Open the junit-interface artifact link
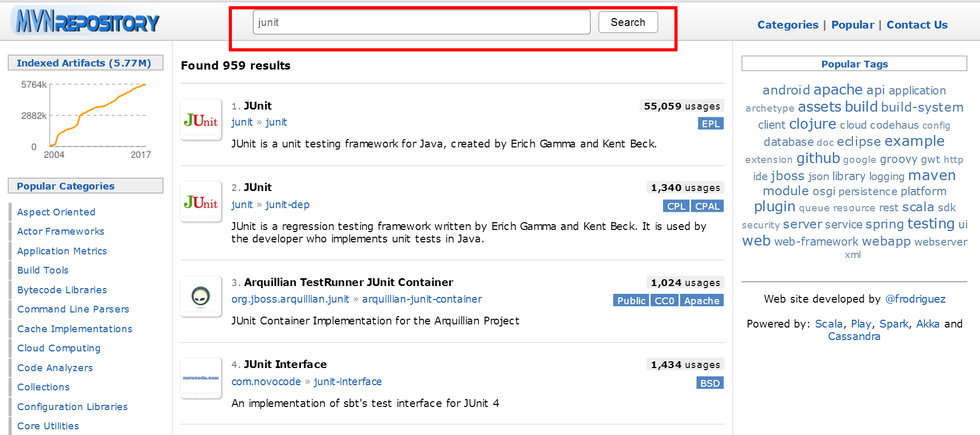 (x=348, y=382)
